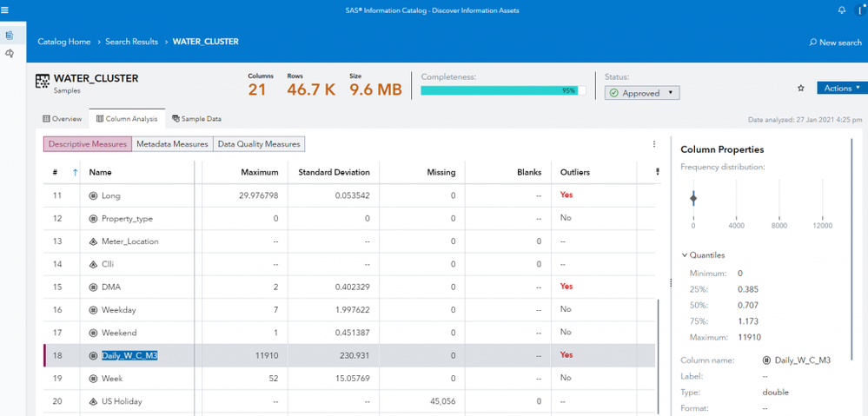Click New search button
Viewport: 868px width, 416px height.
tap(835, 43)
